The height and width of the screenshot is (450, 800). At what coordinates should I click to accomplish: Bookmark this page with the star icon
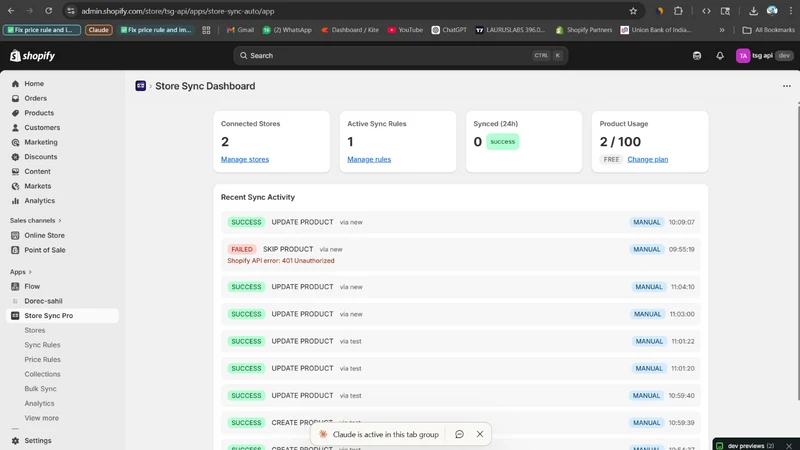[x=633, y=11]
